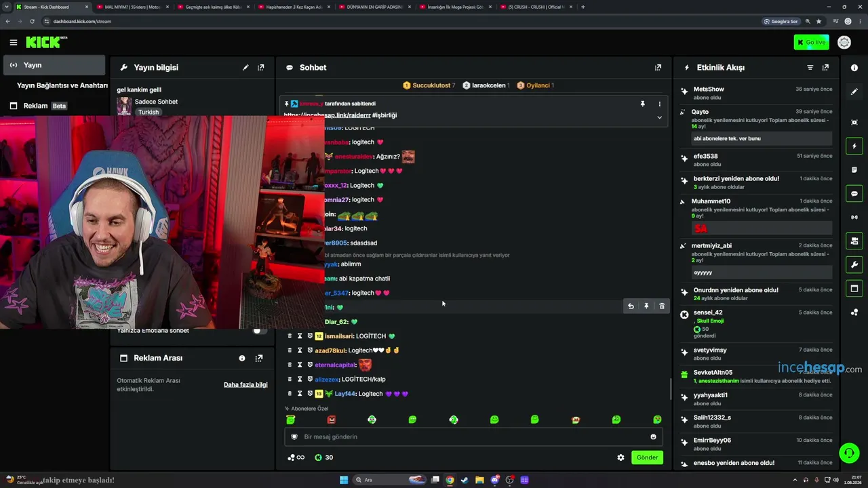Viewport: 868px width, 488px height.
Task: Open Chrome from the taskbar
Action: [x=450, y=480]
